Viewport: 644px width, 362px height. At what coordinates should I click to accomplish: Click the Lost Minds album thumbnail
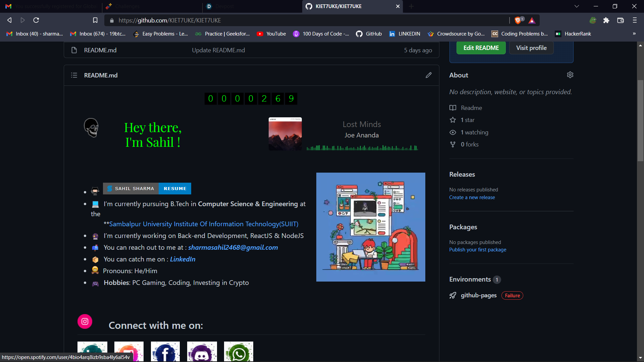285,134
